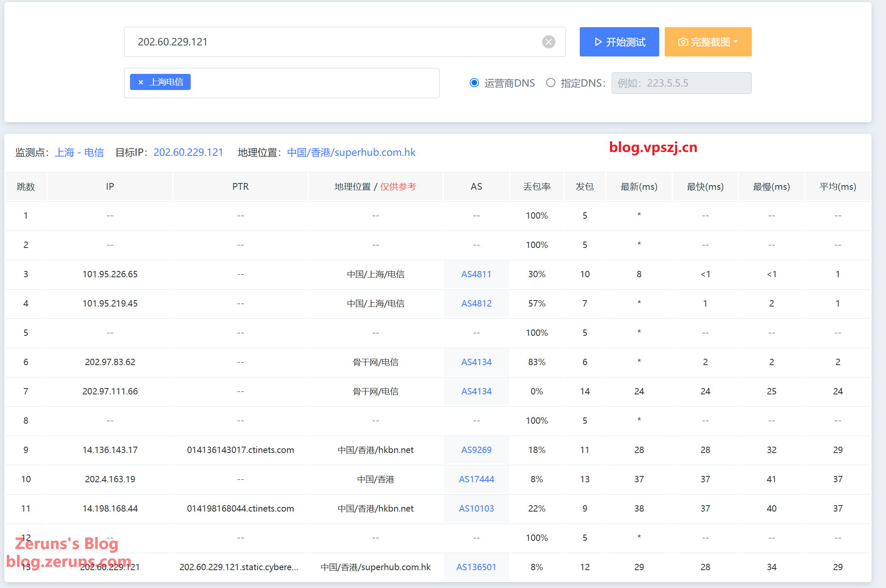
Task: Remove the 上海电信 node tag
Action: pos(141,82)
